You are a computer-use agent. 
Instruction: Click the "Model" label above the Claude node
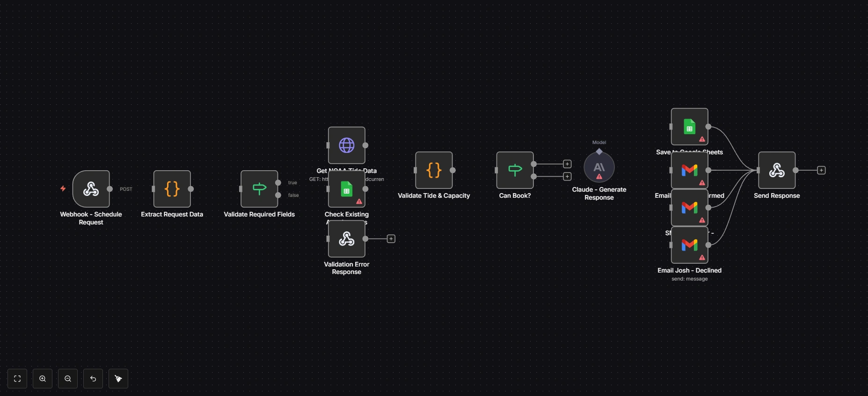point(599,143)
